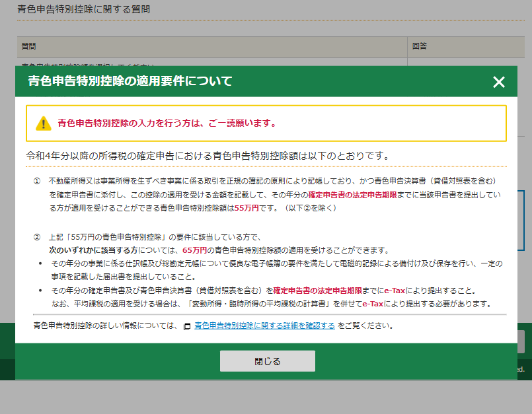Select the 回答 column header
The image size is (532, 414).
[420, 46]
